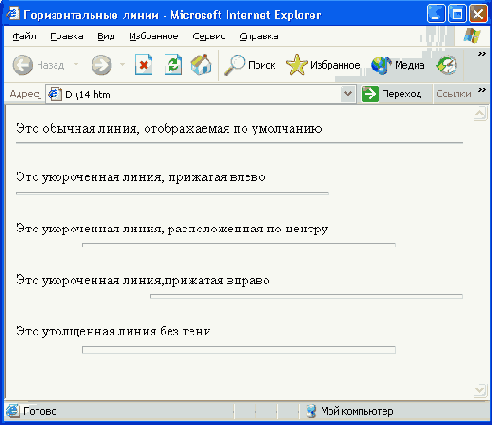492x425 pixels.
Task: Refresh the page with green arrows icon
Action: [173, 65]
